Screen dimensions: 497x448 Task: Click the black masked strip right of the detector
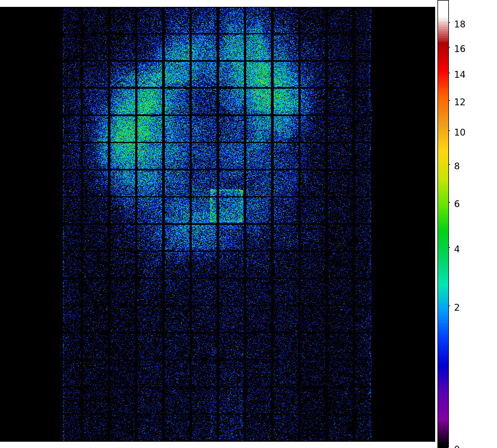[403, 229]
